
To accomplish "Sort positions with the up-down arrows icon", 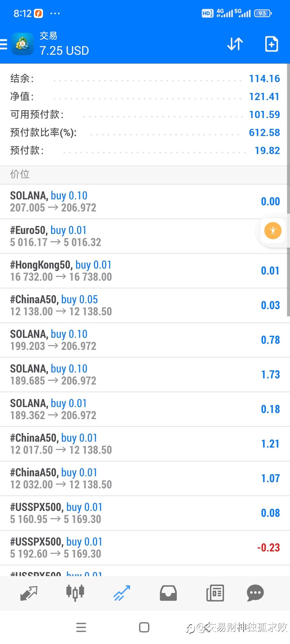I will (235, 44).
